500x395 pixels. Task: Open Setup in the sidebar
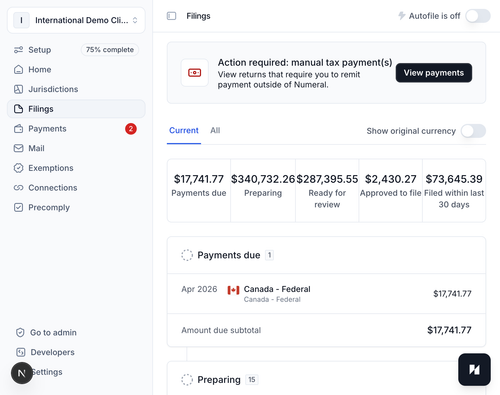[x=76, y=50]
